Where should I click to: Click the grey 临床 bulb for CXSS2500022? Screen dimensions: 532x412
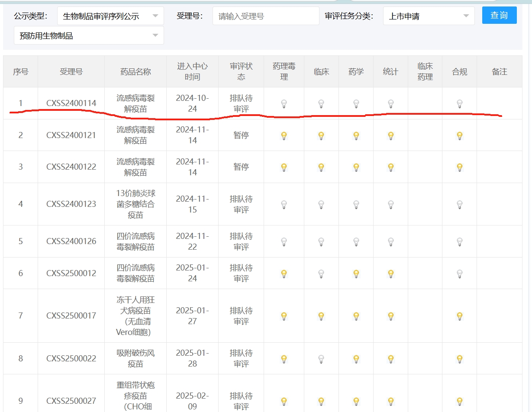(x=321, y=359)
